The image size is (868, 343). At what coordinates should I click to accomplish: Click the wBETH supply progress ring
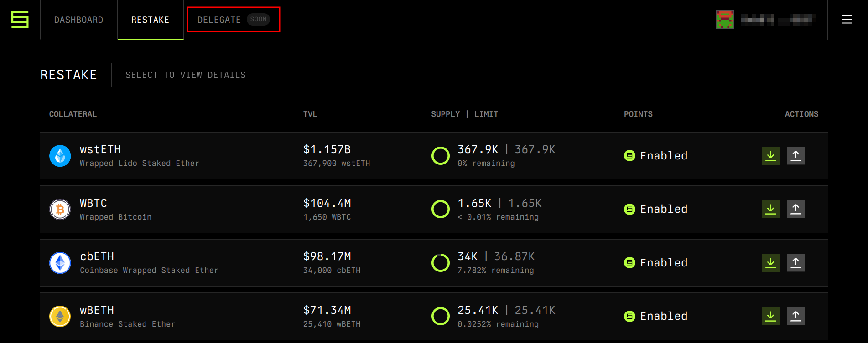[441, 316]
